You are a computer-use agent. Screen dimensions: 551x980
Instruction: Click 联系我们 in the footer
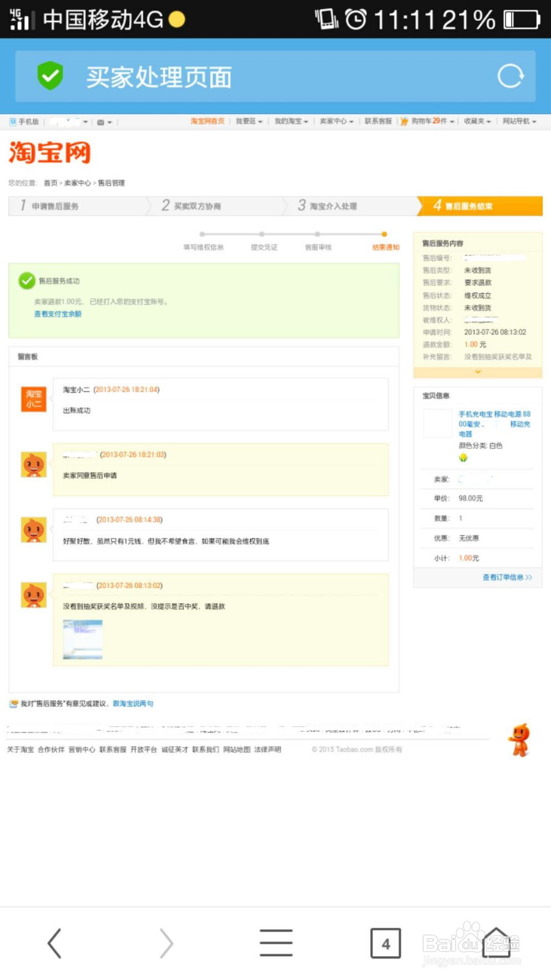[205, 750]
